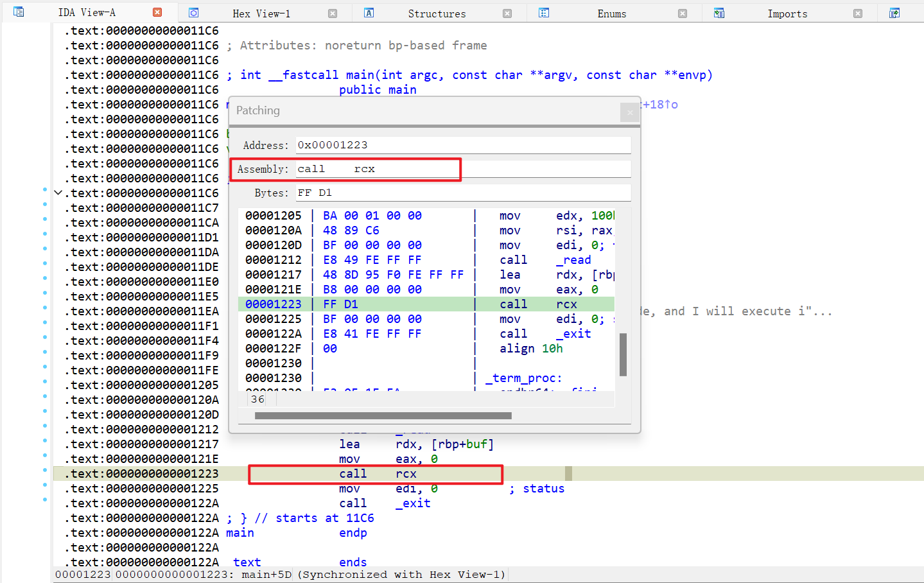This screenshot has width=924, height=583.
Task: Click the Exports tab icon at far right
Action: [894, 13]
